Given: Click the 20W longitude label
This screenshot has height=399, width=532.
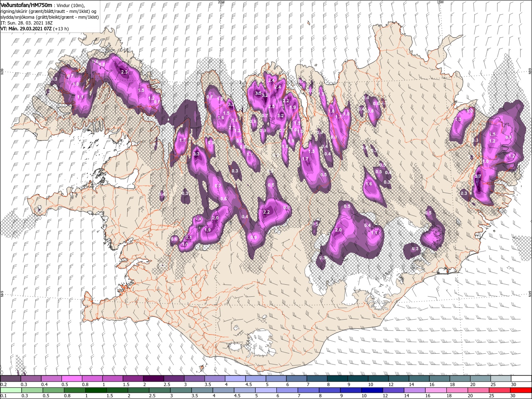Looking at the screenshot, I should tap(221, 2).
